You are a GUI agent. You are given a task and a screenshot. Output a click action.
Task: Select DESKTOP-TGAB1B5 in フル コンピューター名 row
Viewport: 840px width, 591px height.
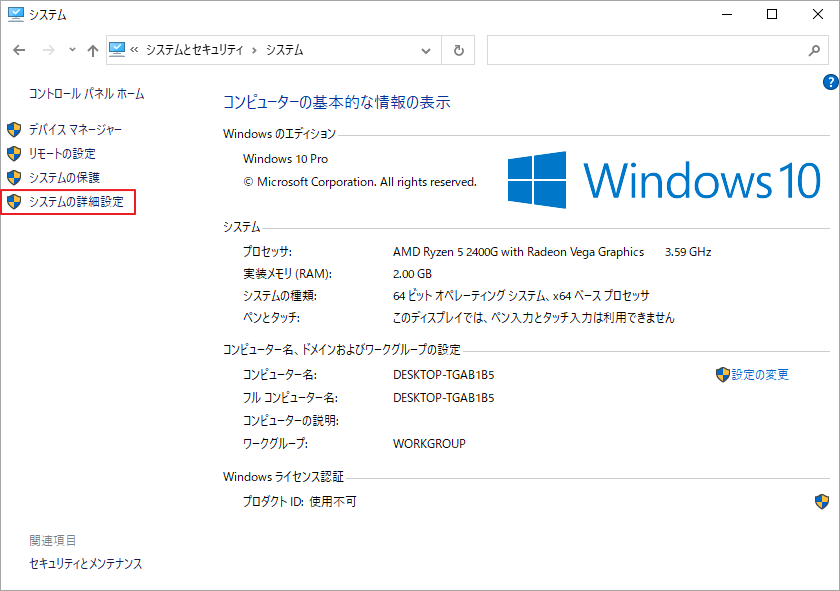(x=444, y=398)
